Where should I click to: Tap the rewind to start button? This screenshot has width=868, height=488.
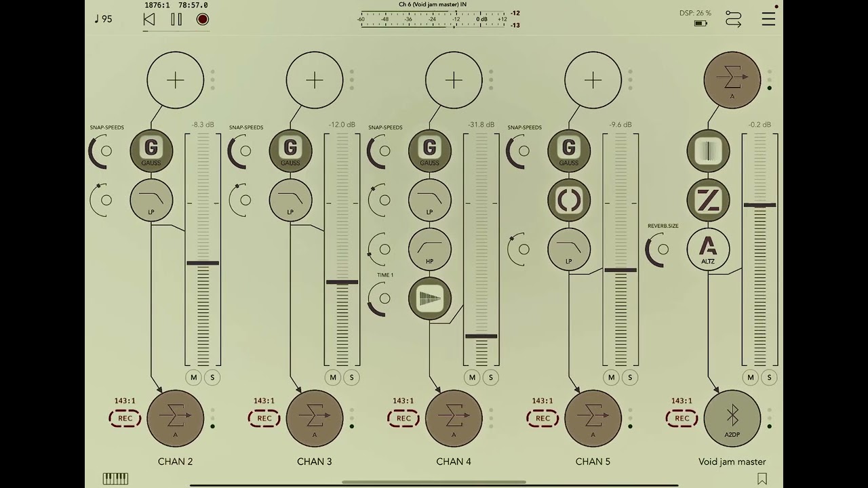[149, 20]
